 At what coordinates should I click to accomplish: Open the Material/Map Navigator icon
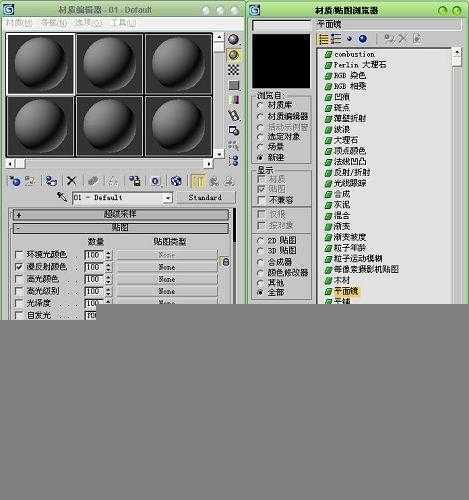[x=234, y=161]
